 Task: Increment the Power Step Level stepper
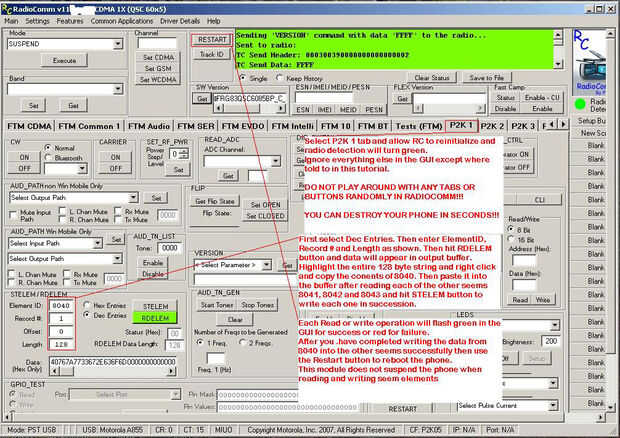(183, 151)
